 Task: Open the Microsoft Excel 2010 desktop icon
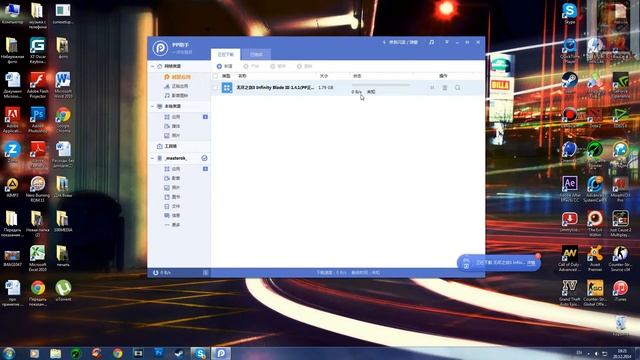click(38, 258)
